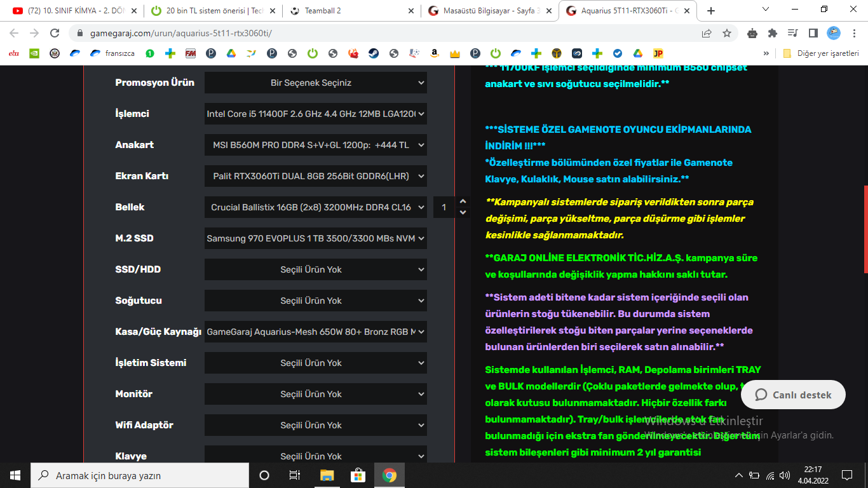Open the robot extension icon
This screenshot has width=868, height=488.
click(752, 33)
